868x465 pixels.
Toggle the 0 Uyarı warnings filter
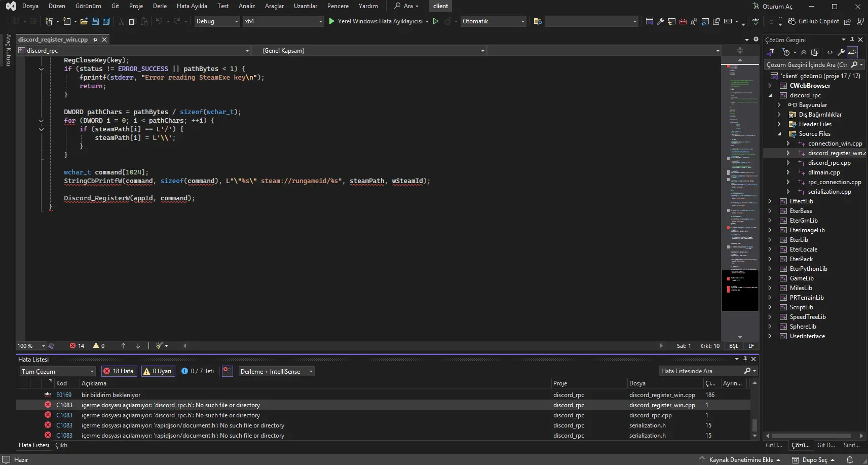(158, 371)
